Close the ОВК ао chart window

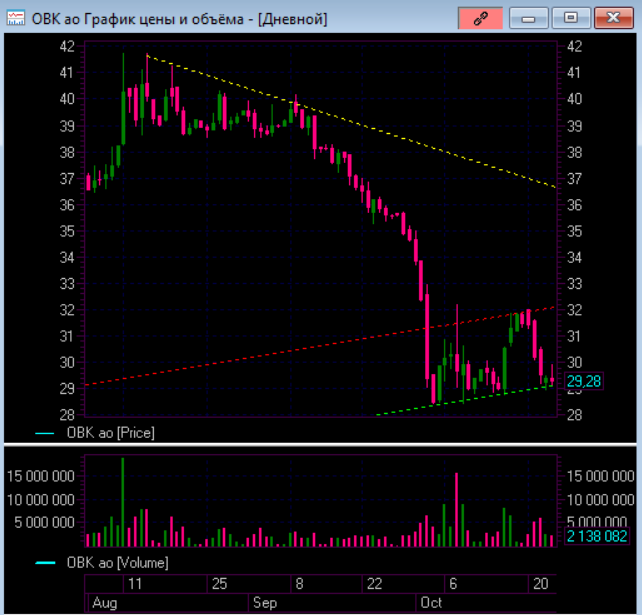(x=614, y=18)
